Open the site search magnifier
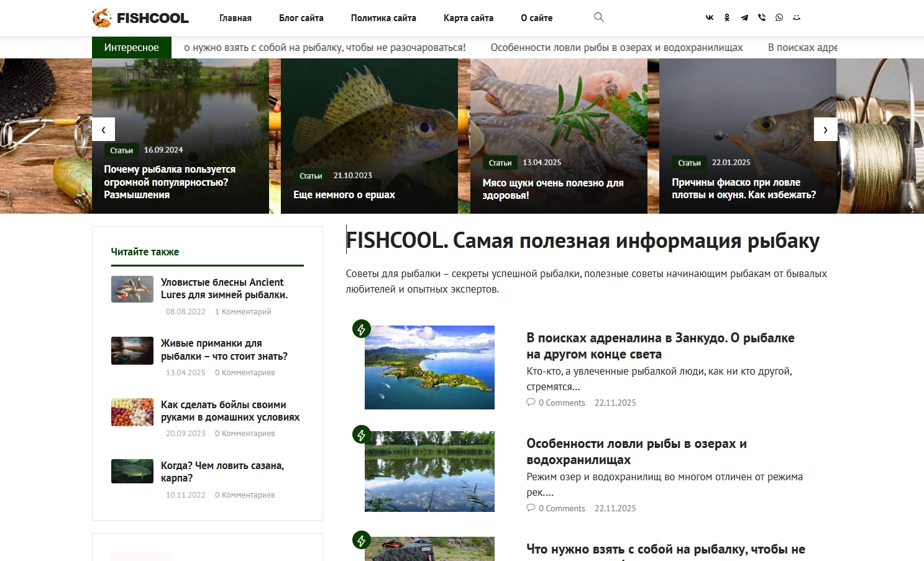Viewport: 924px width, 561px height. [x=599, y=17]
